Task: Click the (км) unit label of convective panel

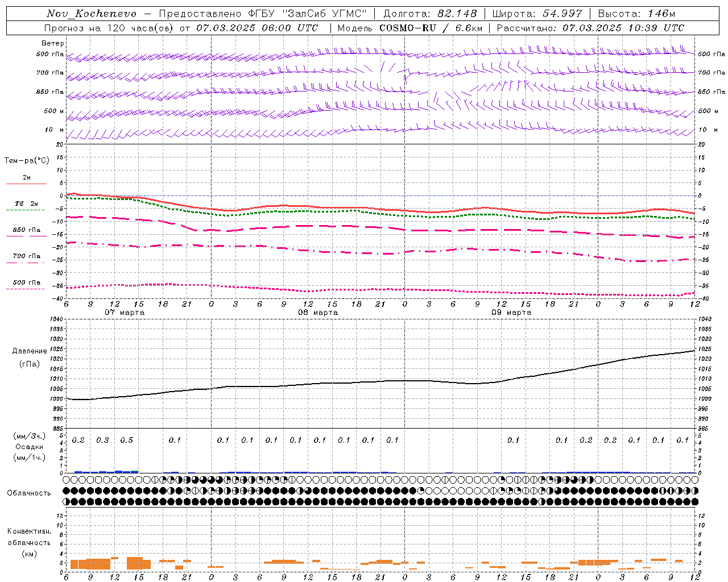Action: click(x=29, y=554)
